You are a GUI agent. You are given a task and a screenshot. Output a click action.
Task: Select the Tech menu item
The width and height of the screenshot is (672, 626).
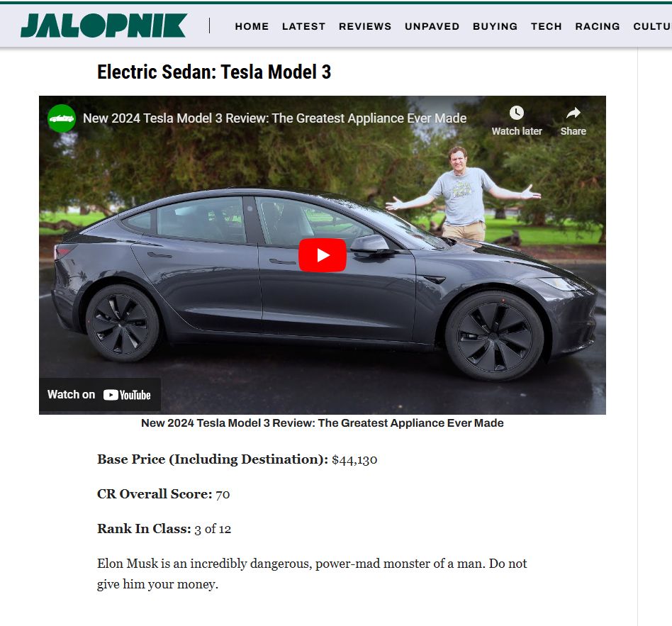click(x=546, y=26)
